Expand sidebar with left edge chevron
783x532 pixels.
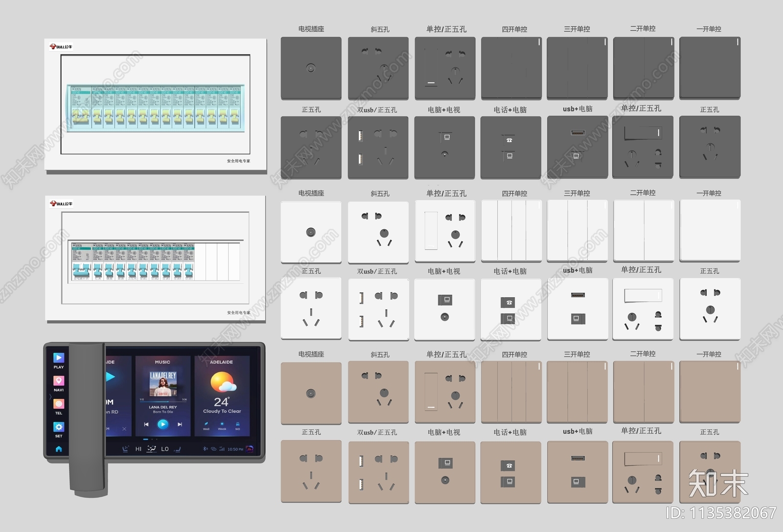[x=50, y=397]
